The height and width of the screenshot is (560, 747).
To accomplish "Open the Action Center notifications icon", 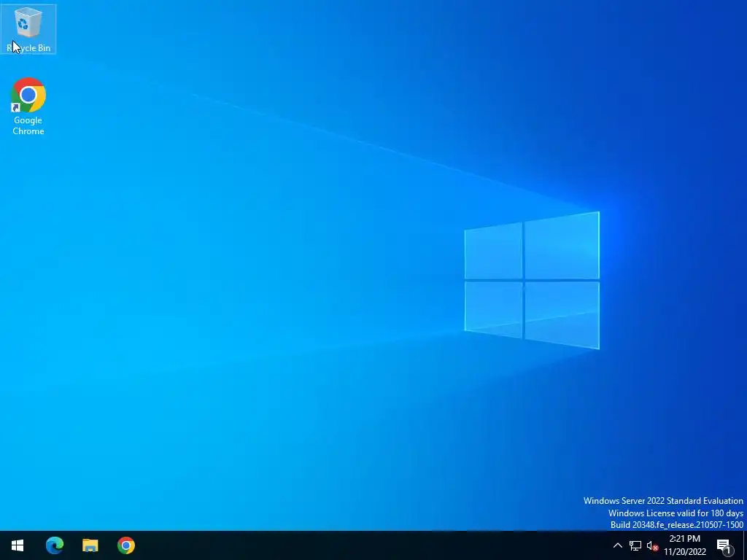I will (724, 545).
